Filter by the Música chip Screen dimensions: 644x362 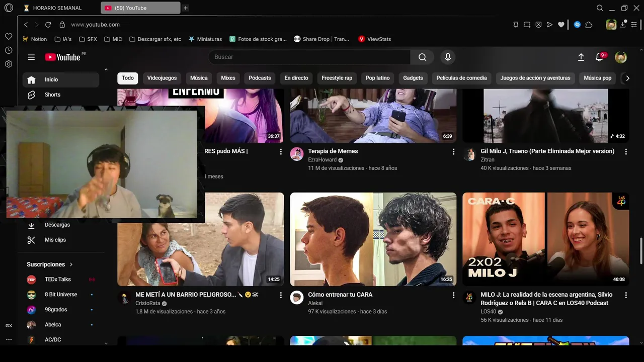click(199, 78)
